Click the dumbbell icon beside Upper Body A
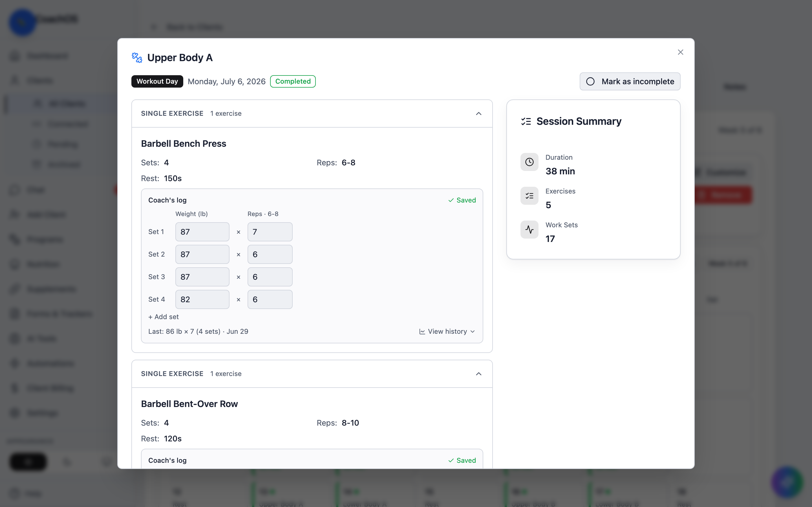 click(x=137, y=58)
